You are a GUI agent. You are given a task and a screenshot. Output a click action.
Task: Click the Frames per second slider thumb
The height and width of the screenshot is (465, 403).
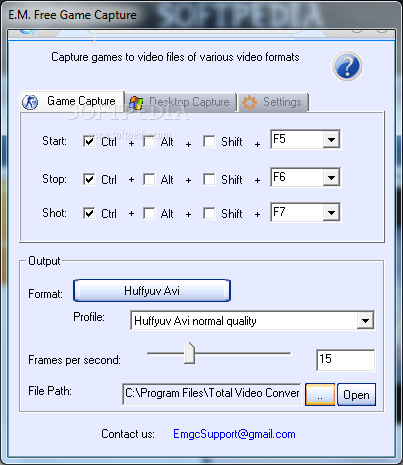(189, 353)
